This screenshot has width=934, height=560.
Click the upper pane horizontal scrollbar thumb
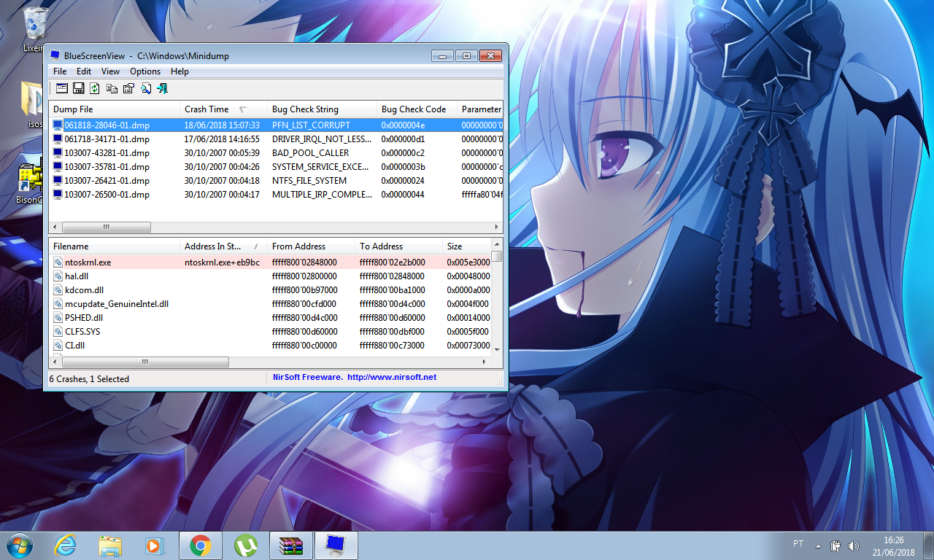point(107,227)
